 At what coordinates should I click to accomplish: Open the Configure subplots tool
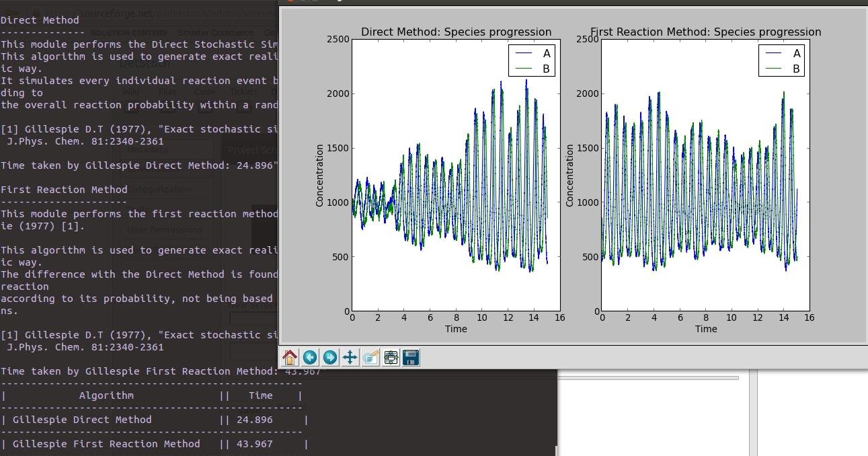coord(391,357)
